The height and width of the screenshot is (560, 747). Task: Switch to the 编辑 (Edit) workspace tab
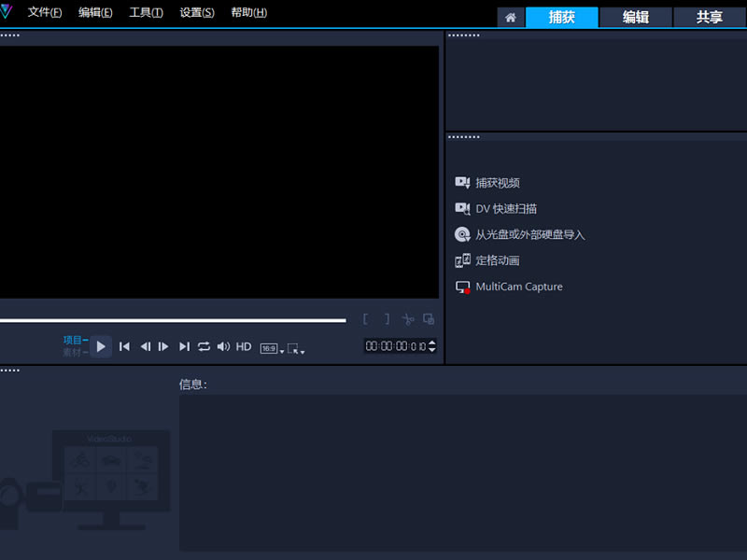636,17
